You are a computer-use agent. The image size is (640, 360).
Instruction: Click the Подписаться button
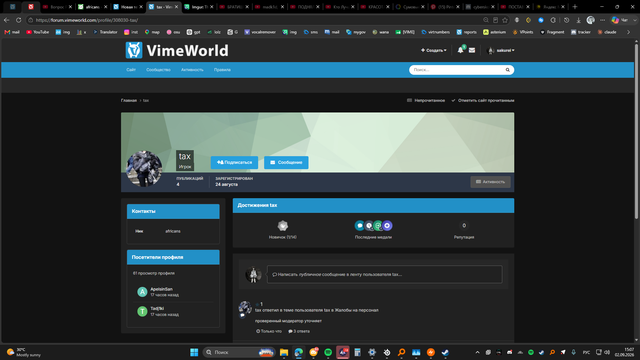pos(234,162)
